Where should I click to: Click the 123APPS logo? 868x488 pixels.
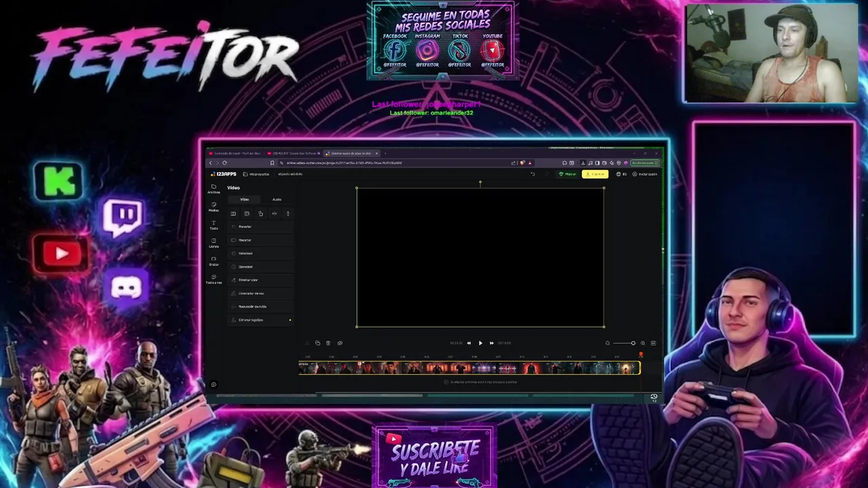coord(224,174)
